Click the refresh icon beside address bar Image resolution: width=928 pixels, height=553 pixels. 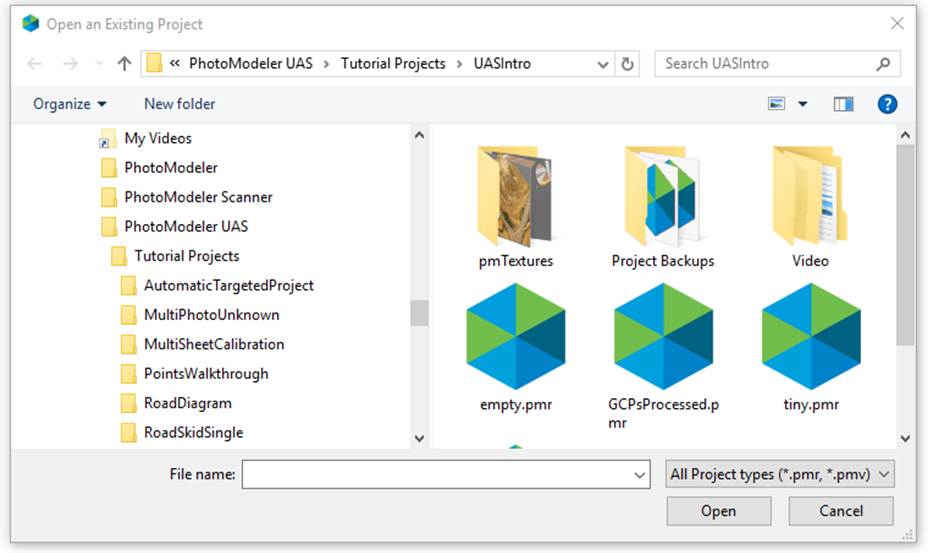click(x=628, y=64)
